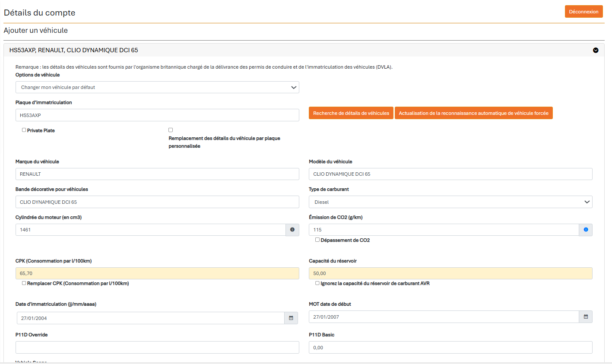Viewport: 612px width, 364px height.
Task: Open the Type de carburant dropdown
Action: [450, 202]
